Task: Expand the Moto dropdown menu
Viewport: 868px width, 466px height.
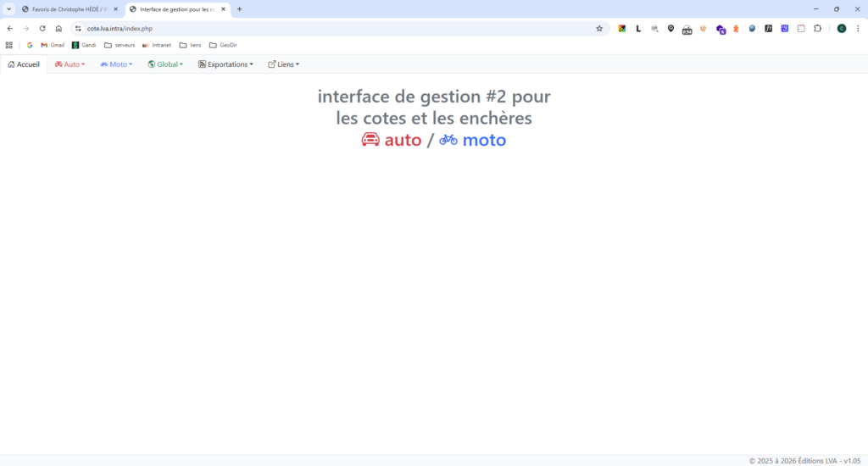Action: click(116, 64)
